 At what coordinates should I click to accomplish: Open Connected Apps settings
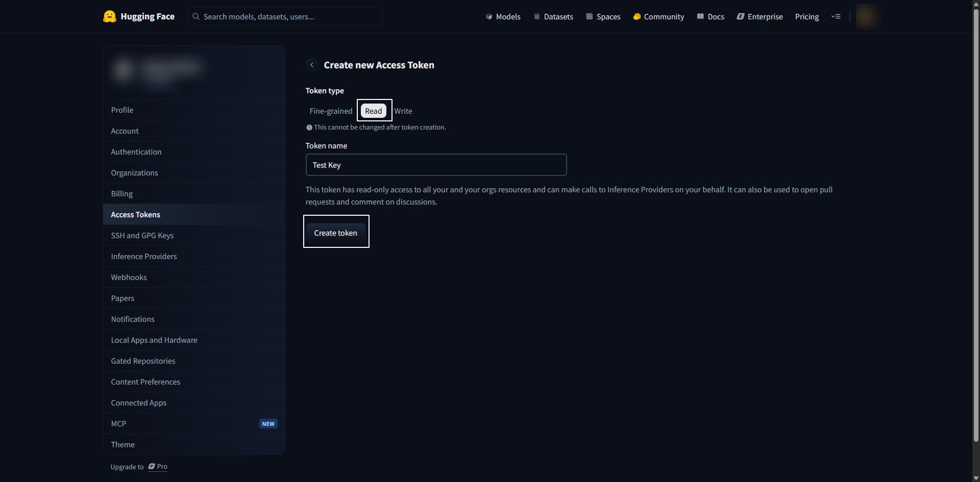click(x=194, y=402)
